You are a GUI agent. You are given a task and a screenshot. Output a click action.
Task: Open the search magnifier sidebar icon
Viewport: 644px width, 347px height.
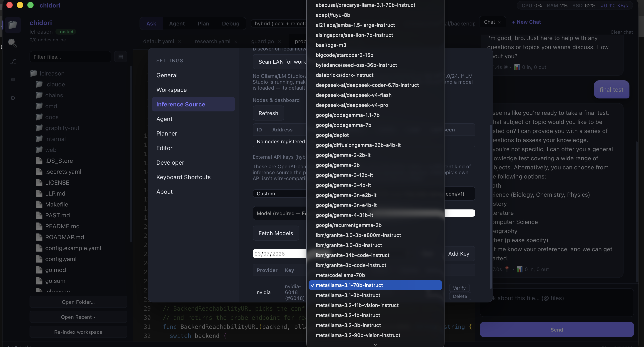(x=12, y=43)
